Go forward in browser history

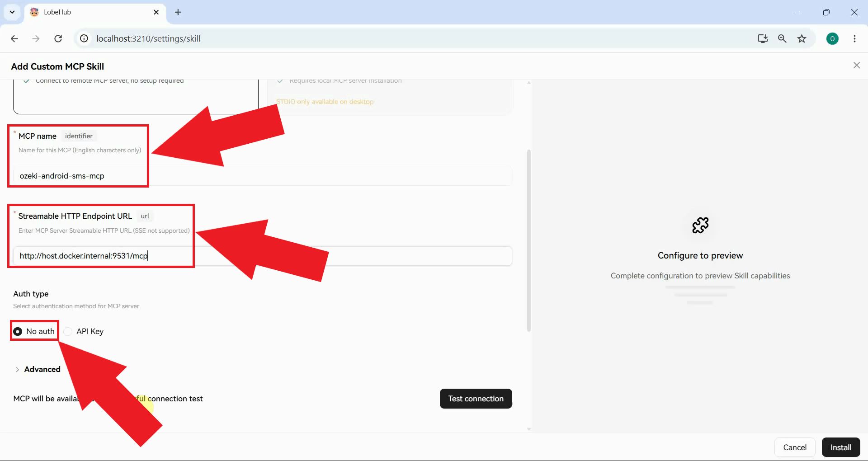coord(36,39)
